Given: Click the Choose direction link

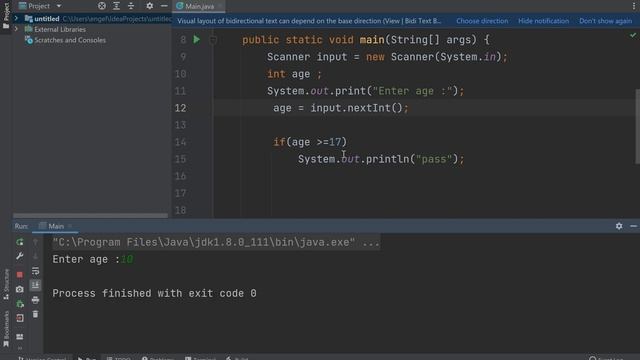Looking at the screenshot, I should pos(482,21).
